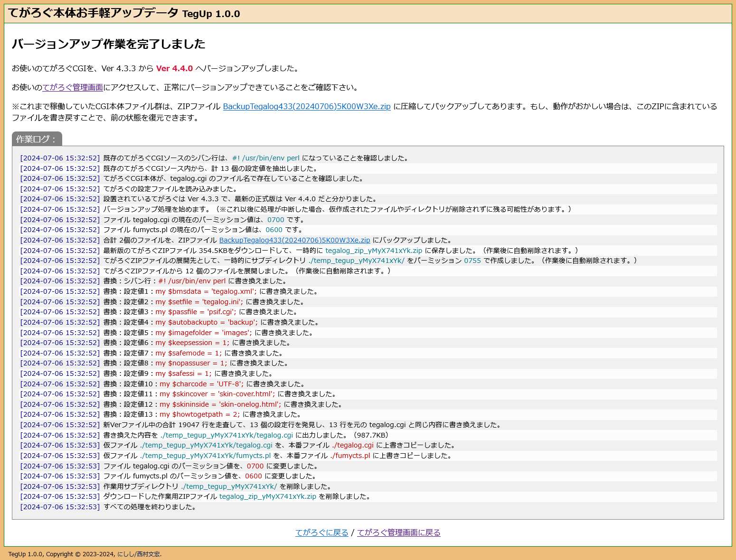Click the 作業ログ： tab label

coord(37,139)
